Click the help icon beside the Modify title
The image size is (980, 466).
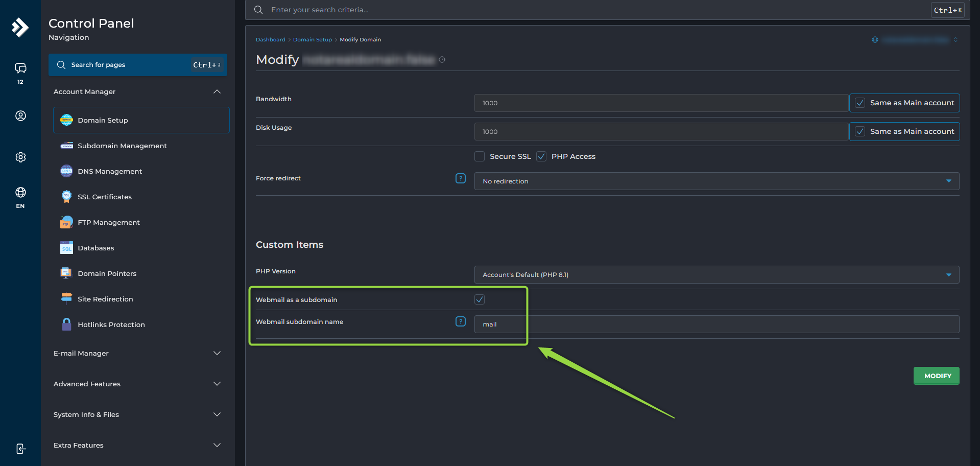pyautogui.click(x=442, y=60)
